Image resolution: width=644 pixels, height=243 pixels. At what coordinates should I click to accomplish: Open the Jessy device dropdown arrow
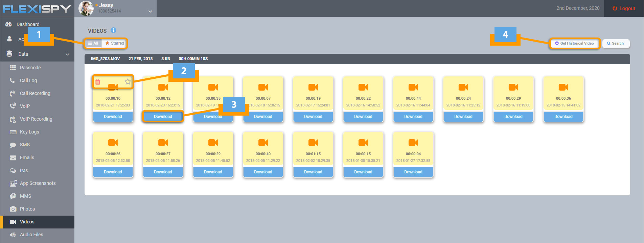pos(150,11)
